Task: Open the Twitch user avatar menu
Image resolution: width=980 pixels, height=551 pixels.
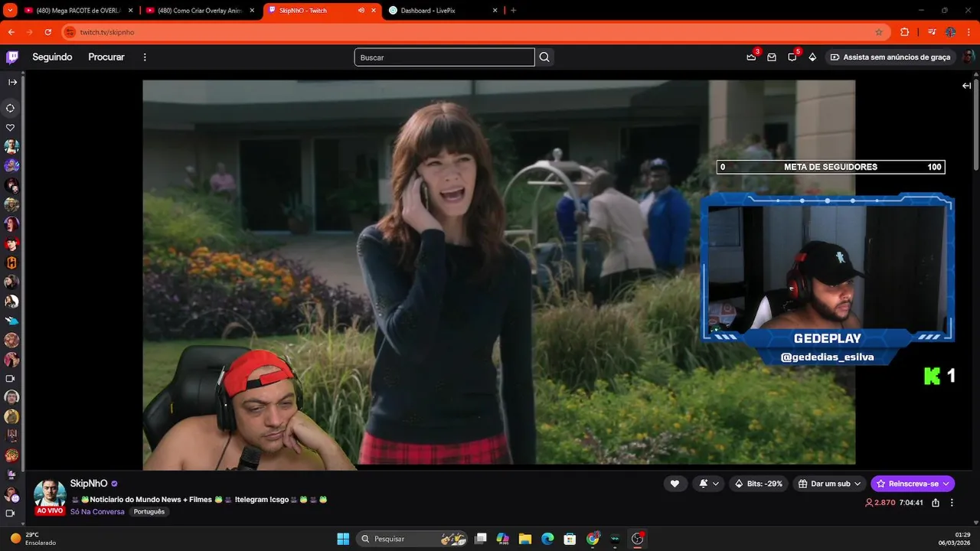Action: [x=969, y=57]
